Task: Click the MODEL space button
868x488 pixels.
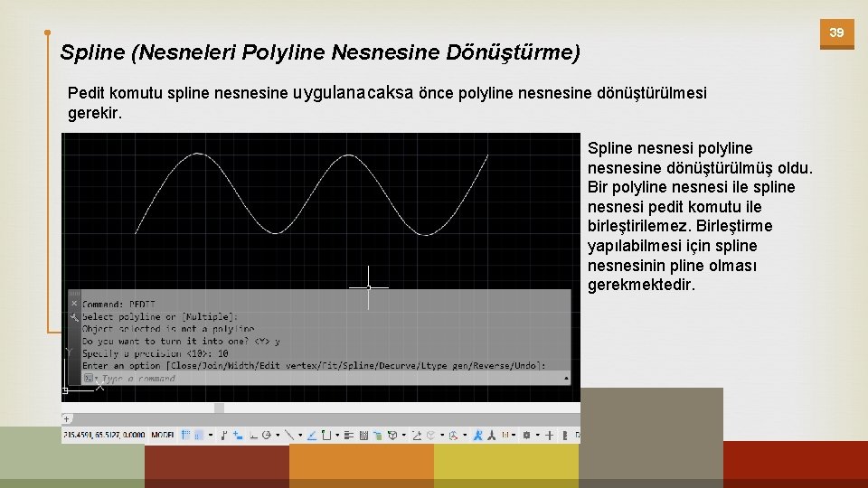Action: tap(163, 435)
